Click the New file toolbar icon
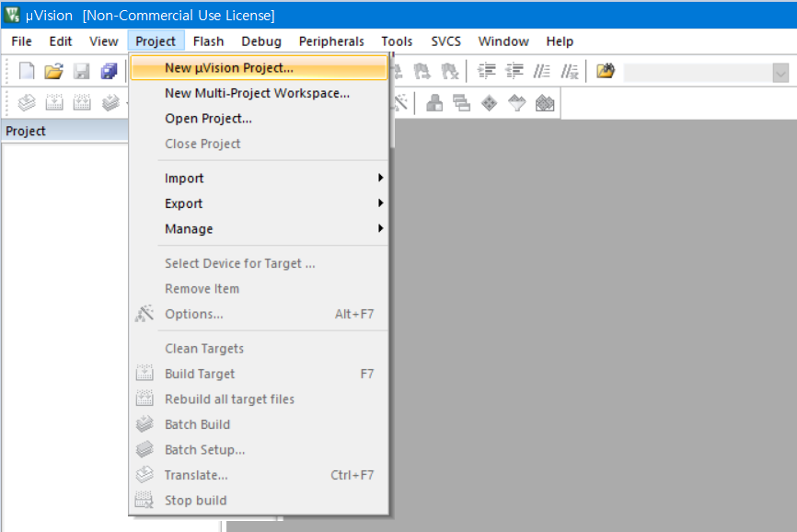Screen dimensions: 797x532 coord(27,71)
